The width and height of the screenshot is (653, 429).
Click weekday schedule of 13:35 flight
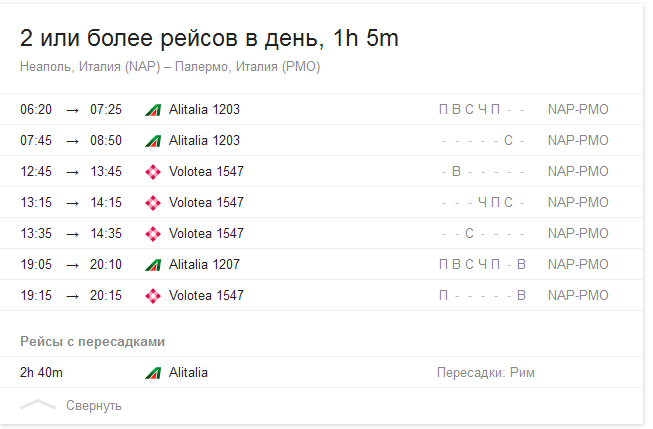[x=482, y=234]
